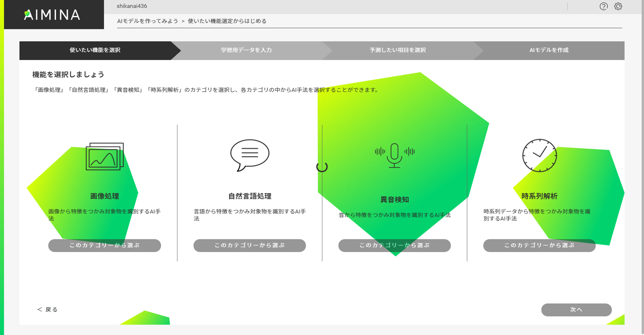Open the AIモデルを作成 step tab

pos(549,50)
